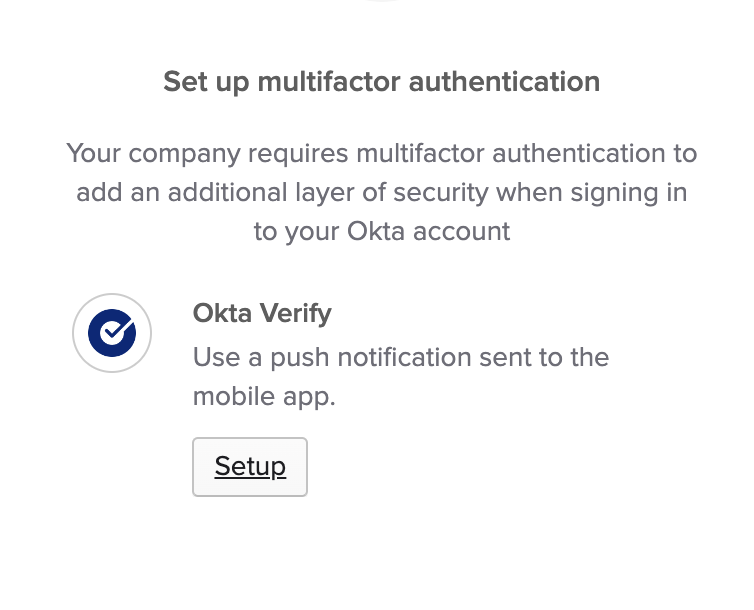
Task: Click the Okta Verify checkmark icon
Action: tap(112, 333)
